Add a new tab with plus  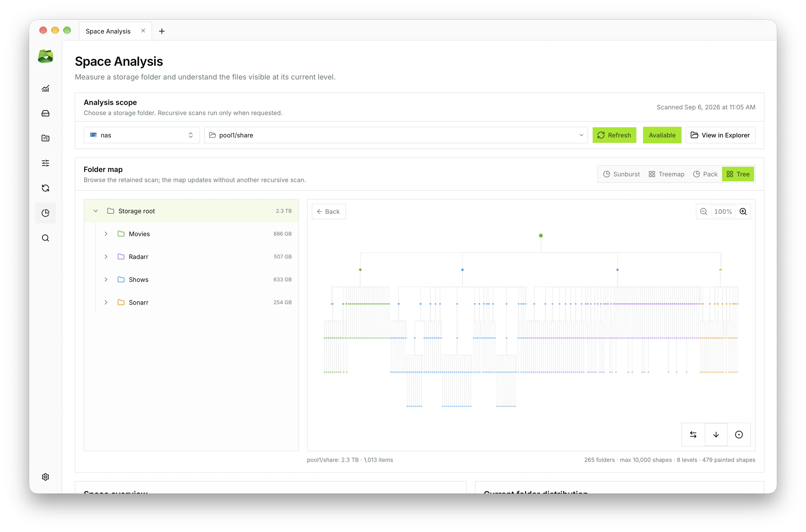tap(162, 31)
